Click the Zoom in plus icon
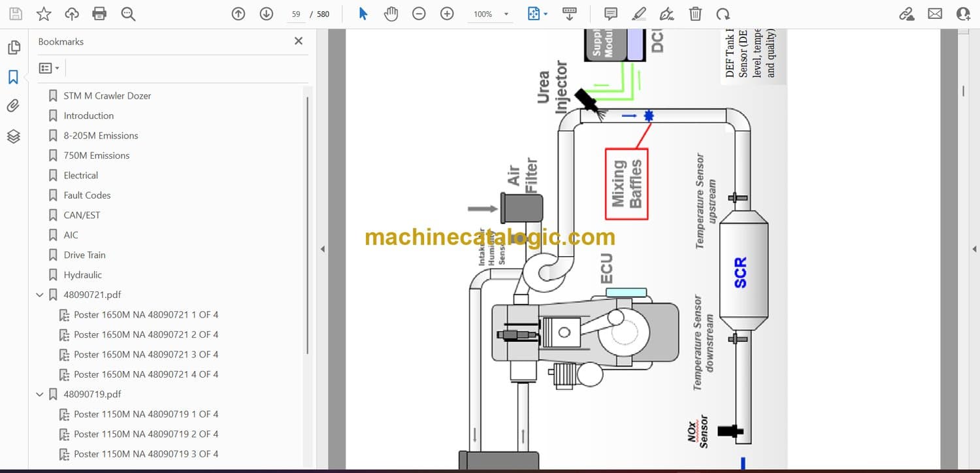 click(447, 14)
